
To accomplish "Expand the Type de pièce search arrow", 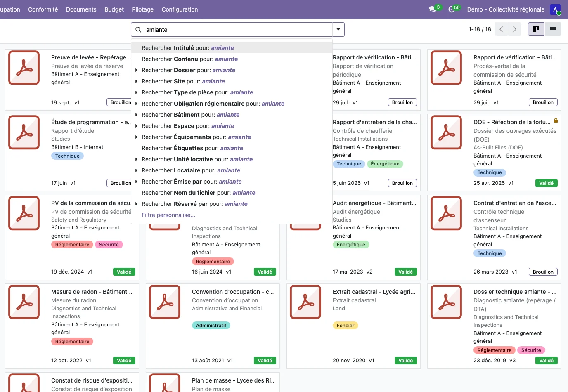I will (136, 92).
